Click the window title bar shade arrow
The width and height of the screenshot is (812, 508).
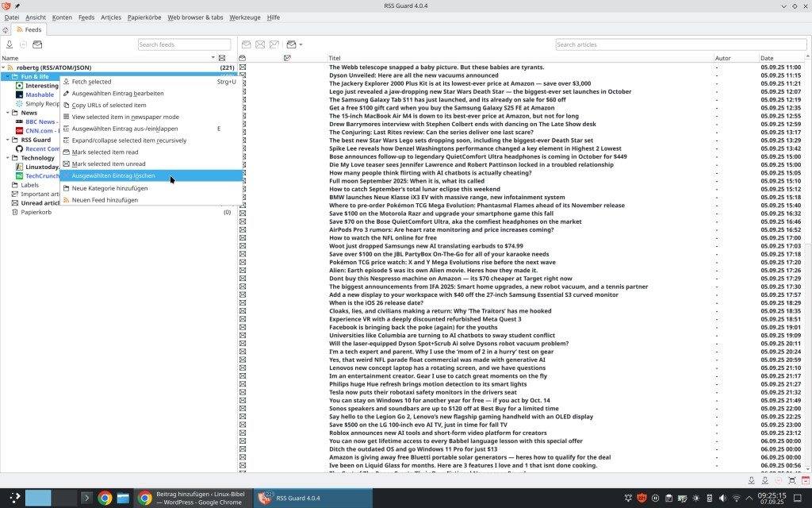click(x=784, y=6)
